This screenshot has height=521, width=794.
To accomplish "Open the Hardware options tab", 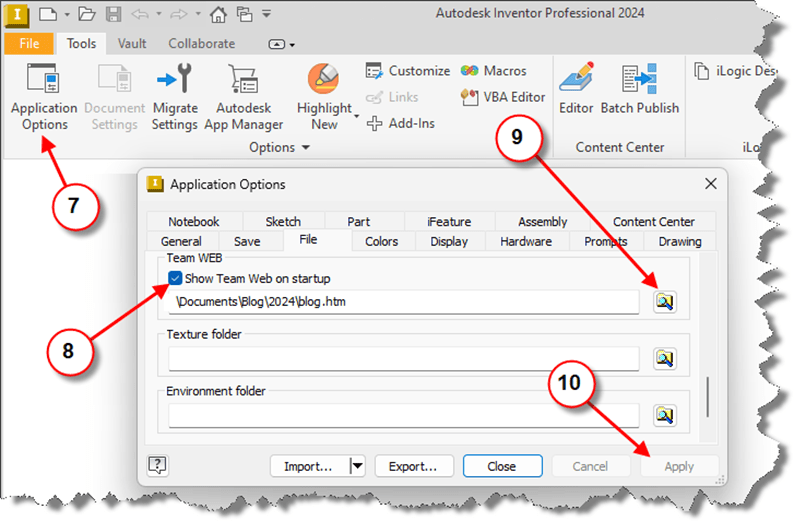I will [x=526, y=242].
